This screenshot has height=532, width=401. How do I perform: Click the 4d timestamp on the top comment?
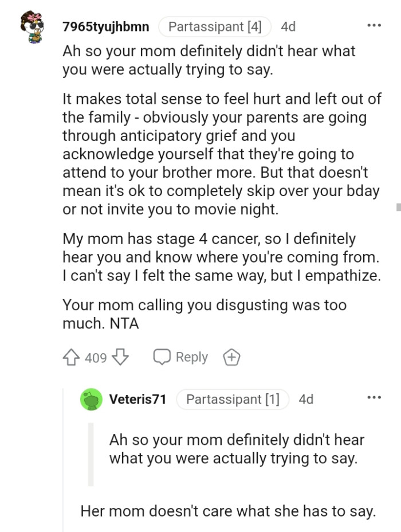pyautogui.click(x=288, y=26)
